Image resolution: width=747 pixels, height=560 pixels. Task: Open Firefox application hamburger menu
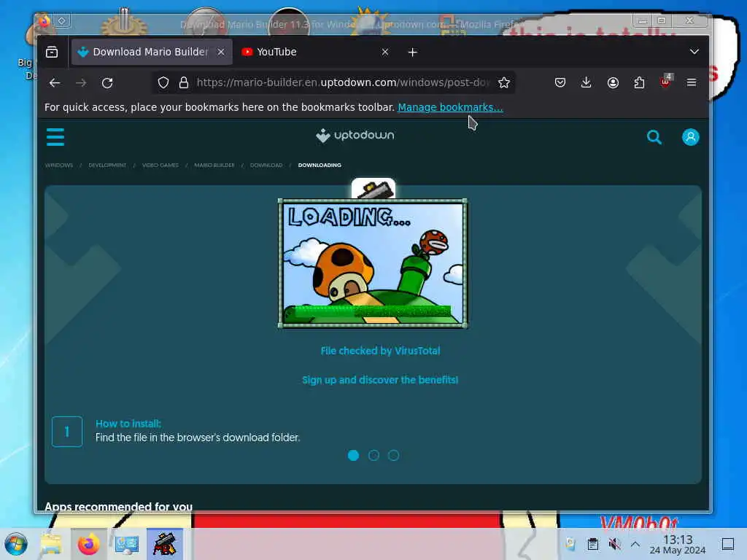pyautogui.click(x=692, y=83)
